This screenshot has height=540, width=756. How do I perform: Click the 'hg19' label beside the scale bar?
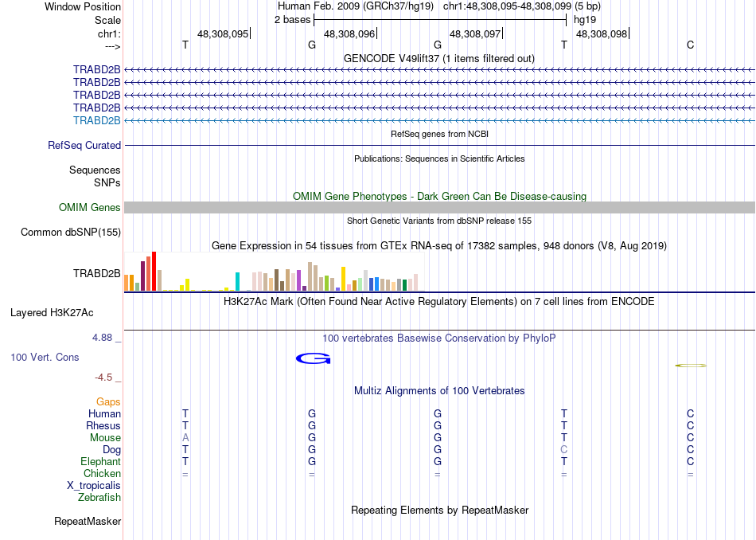click(x=585, y=20)
